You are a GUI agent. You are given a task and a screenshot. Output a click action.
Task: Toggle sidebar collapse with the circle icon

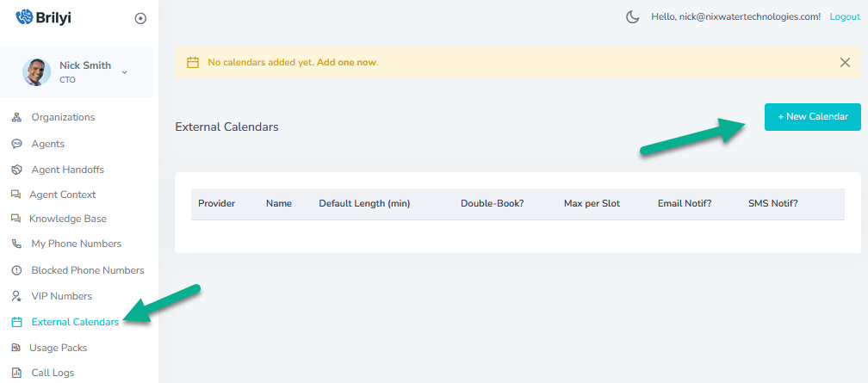coord(140,18)
